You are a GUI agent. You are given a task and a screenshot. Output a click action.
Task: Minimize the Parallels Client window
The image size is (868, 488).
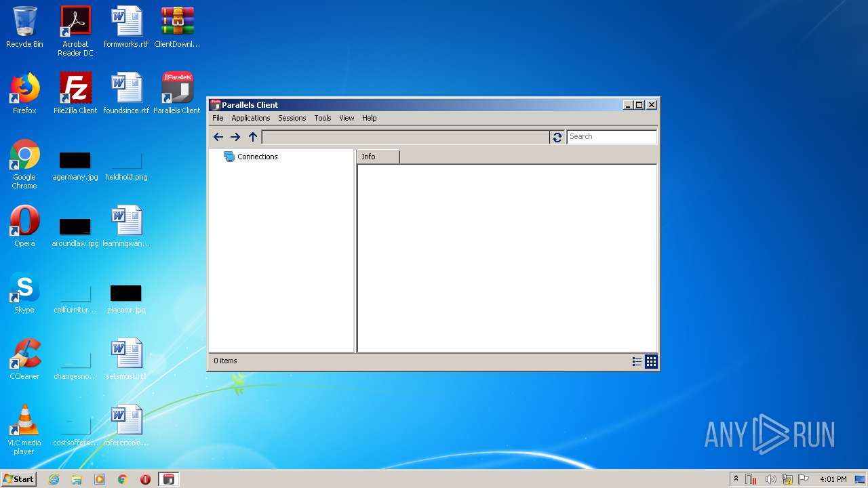[x=627, y=105]
